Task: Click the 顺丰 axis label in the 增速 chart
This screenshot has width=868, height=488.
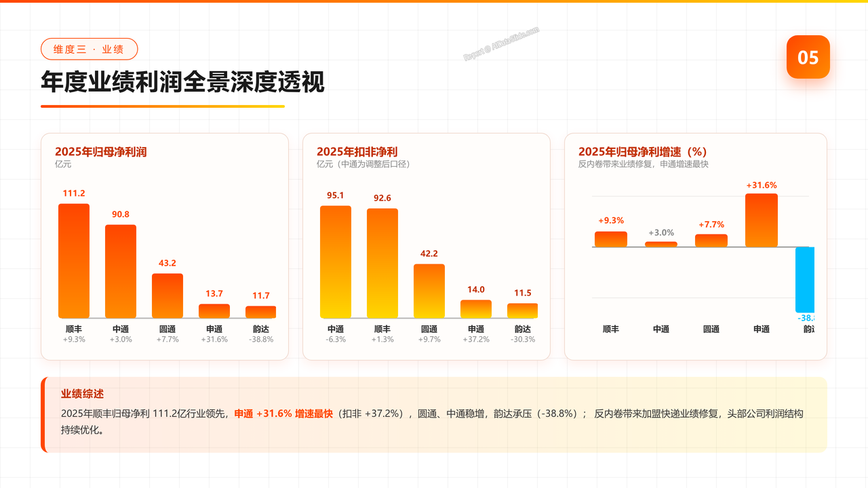Action: (611, 329)
